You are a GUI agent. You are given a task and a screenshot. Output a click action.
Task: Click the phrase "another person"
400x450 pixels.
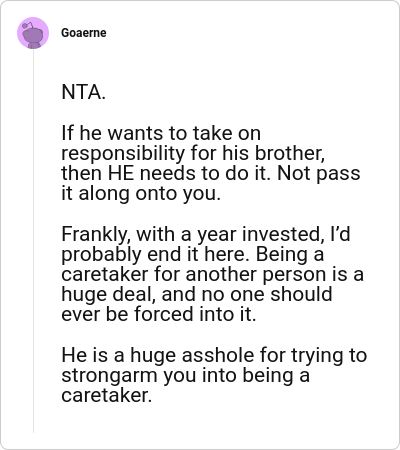pyautogui.click(x=256, y=275)
